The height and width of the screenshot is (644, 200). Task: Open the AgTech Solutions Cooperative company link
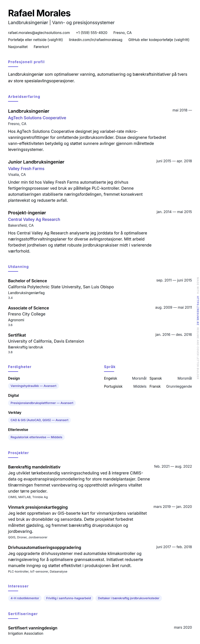tap(37, 118)
